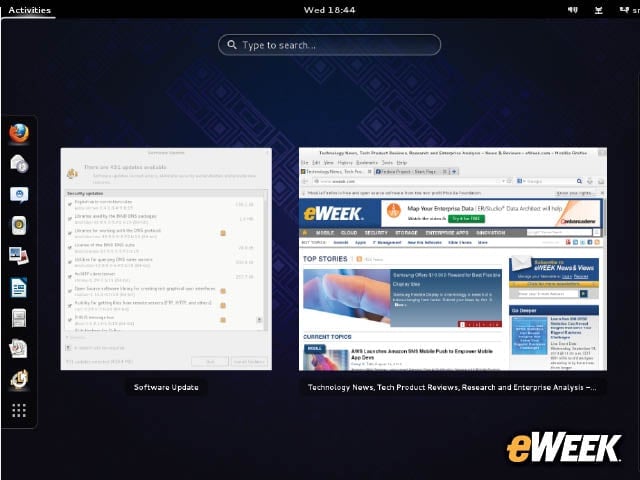Open the clock showing Wed 18:44

coord(329,10)
